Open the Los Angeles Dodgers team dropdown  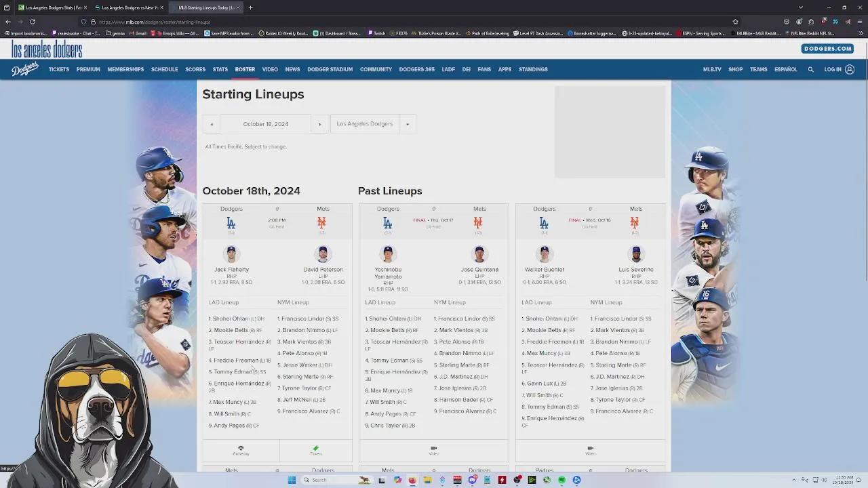pos(373,124)
